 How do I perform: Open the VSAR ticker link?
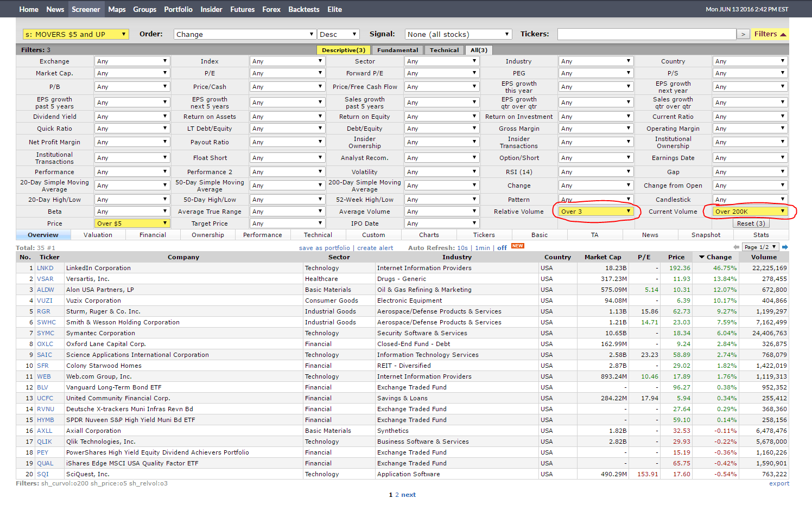coord(45,279)
